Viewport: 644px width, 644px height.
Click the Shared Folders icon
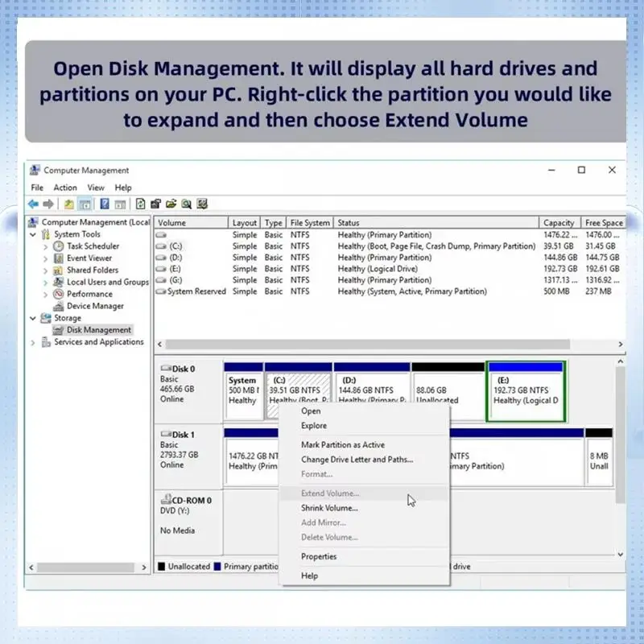coord(58,270)
